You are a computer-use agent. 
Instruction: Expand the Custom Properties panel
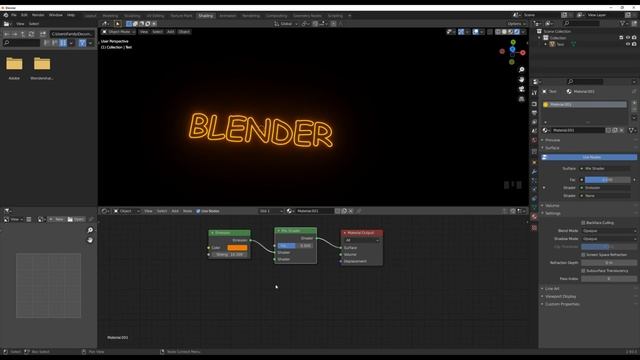[x=561, y=304]
